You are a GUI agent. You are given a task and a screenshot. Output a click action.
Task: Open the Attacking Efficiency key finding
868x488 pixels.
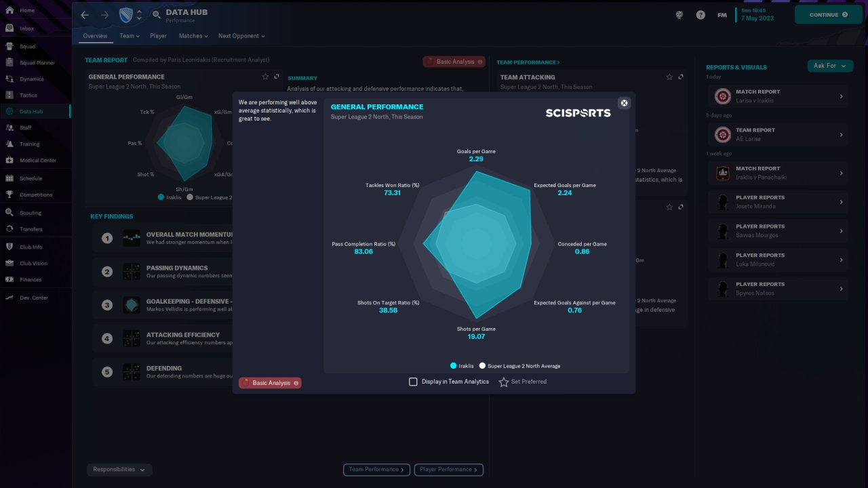pos(163,338)
